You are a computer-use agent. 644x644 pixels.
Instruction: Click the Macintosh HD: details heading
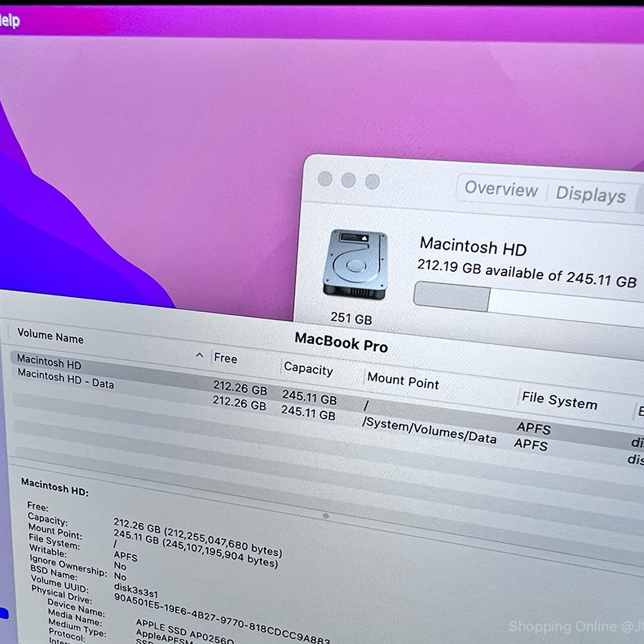tap(54, 487)
